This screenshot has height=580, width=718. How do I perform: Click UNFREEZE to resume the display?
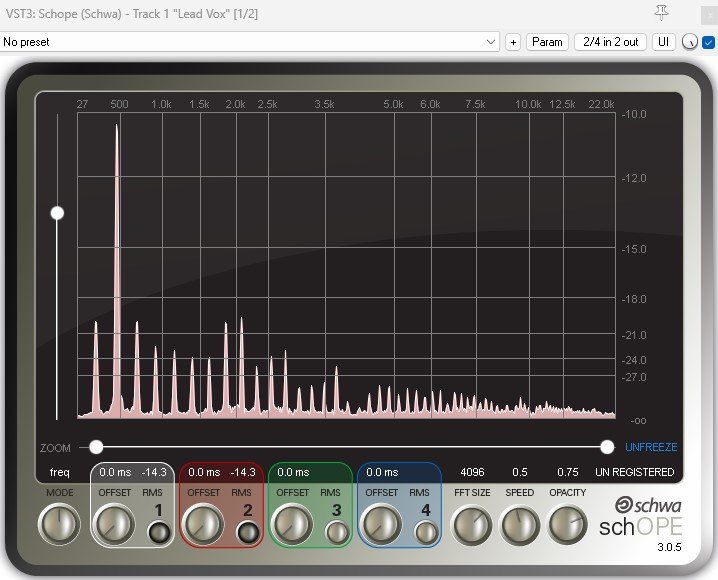(x=651, y=447)
